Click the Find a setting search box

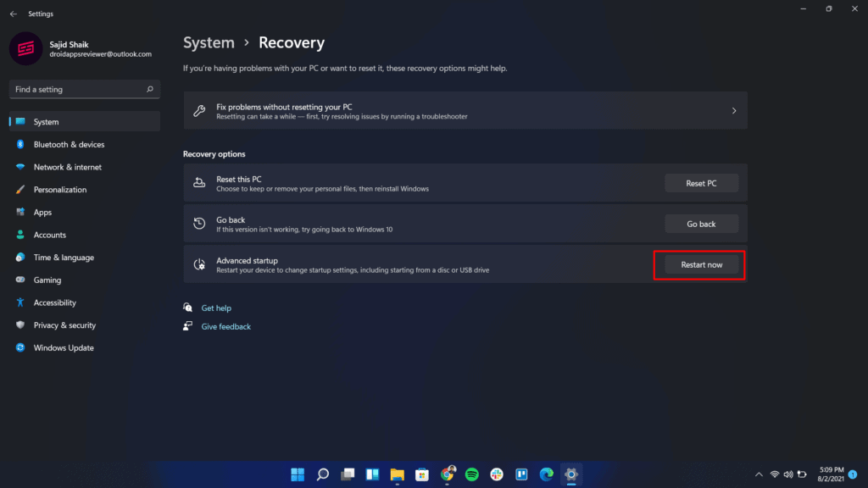coord(84,89)
